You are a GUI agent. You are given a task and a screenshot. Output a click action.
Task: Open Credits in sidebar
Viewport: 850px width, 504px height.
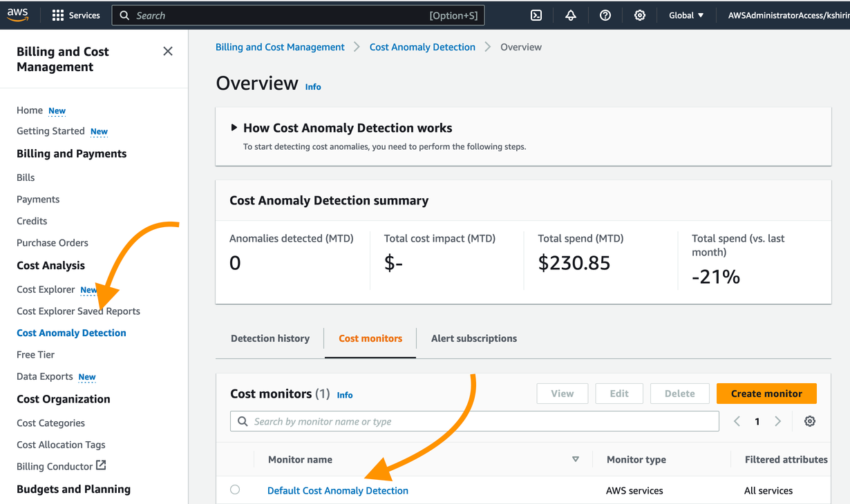point(32,221)
